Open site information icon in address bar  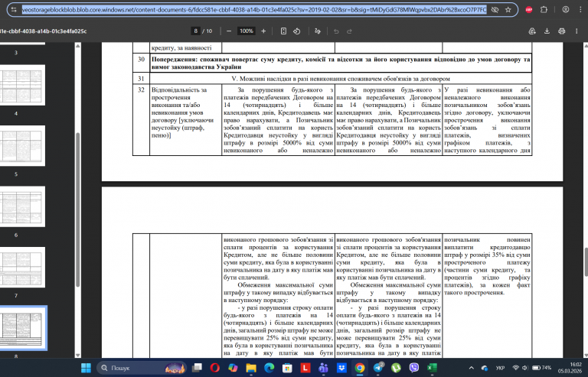click(x=14, y=10)
